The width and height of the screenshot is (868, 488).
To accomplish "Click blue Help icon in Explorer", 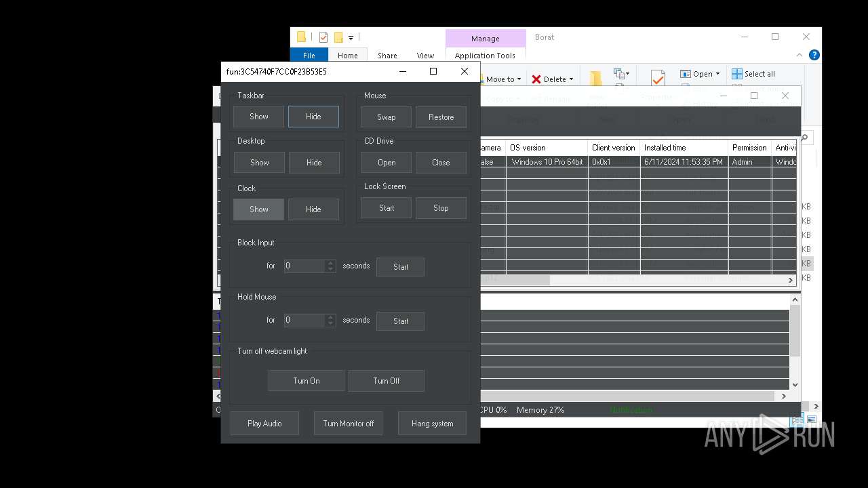I will [x=814, y=55].
